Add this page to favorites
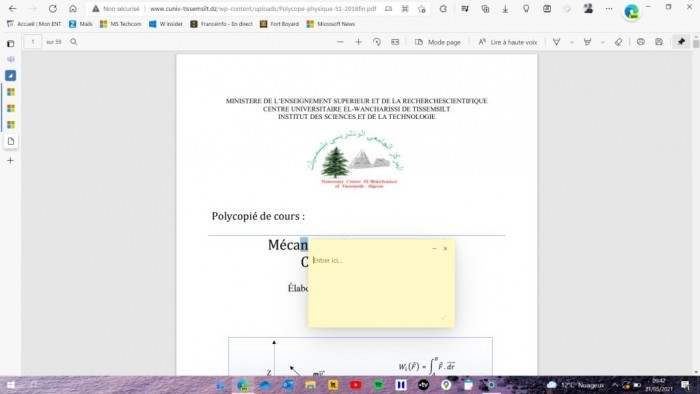The image size is (700, 394). [421, 8]
